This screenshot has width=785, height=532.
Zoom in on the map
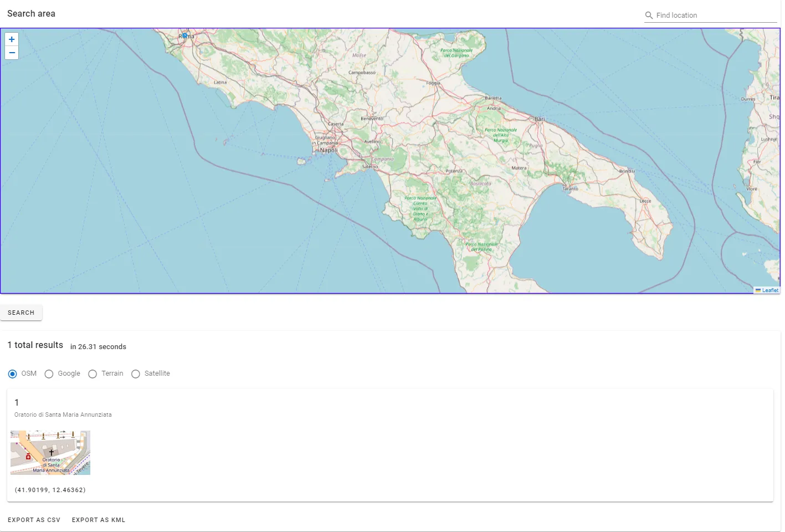coord(12,39)
